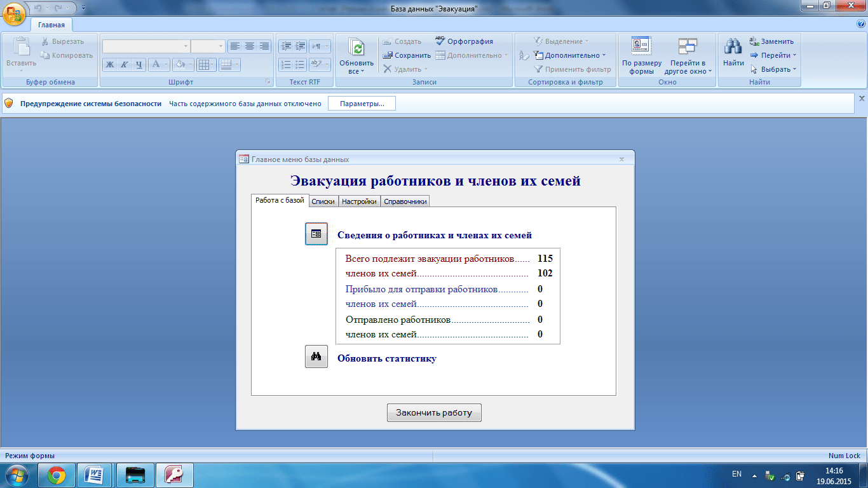Open Microsoft Access in the taskbar
This screenshot has height=488, width=868.
(x=174, y=475)
